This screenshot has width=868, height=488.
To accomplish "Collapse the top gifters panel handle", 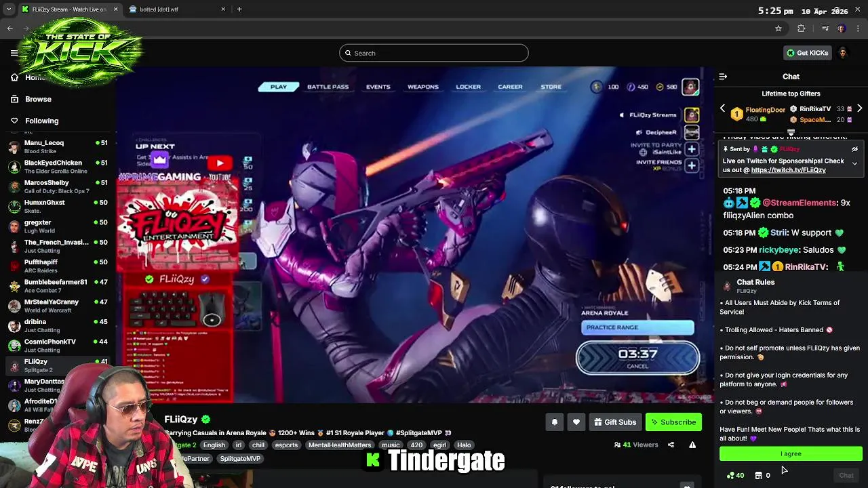I will coord(791,133).
